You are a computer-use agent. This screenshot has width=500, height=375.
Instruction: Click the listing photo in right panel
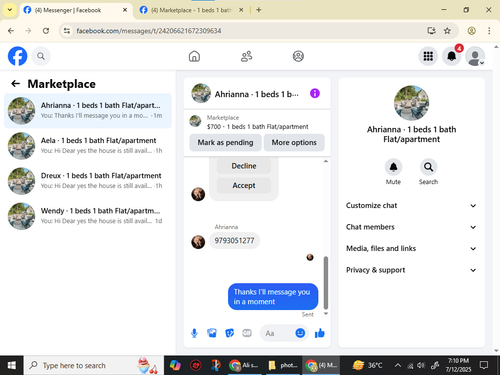coord(411,103)
